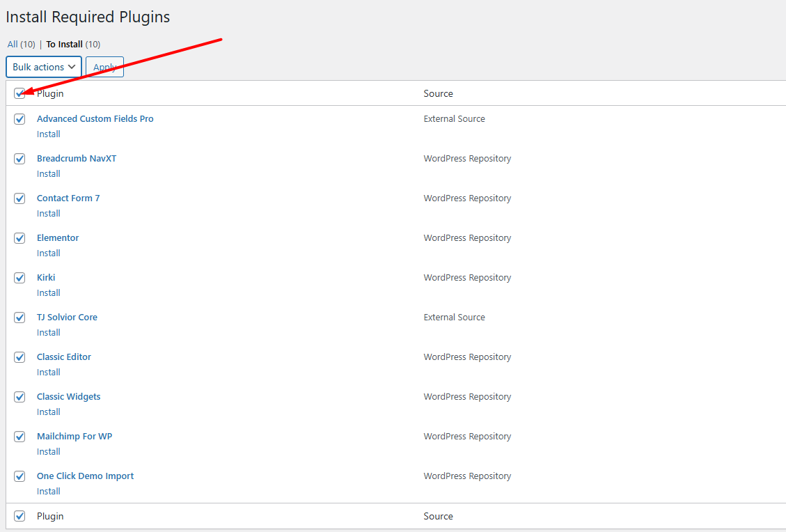Open the Mailchimp For WP plugin link
The image size is (786, 532).
pos(74,436)
